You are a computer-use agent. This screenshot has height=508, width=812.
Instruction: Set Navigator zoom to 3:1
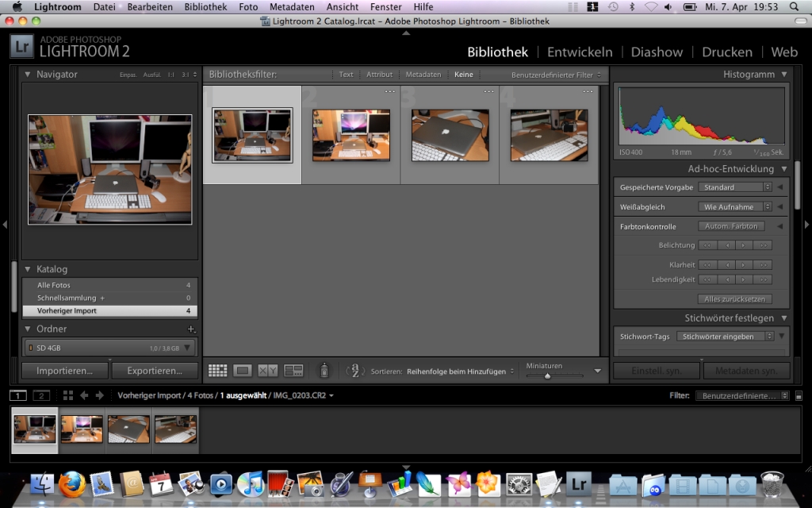click(186, 75)
